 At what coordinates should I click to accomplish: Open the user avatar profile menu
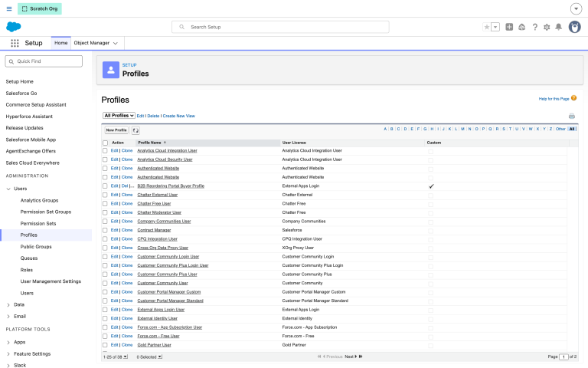574,27
